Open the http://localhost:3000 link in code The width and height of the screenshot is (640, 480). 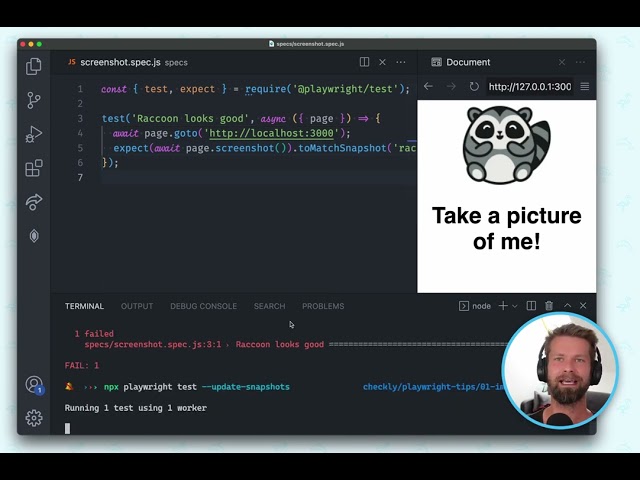pos(271,133)
